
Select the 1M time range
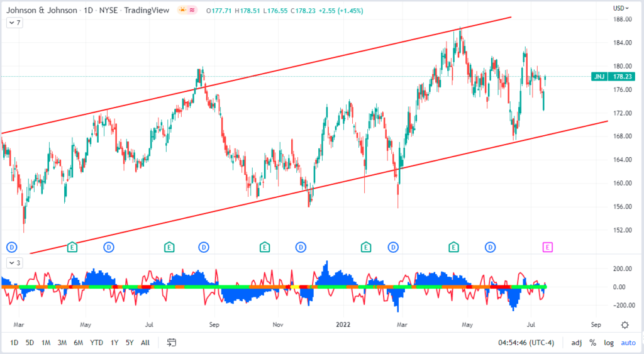[45, 343]
